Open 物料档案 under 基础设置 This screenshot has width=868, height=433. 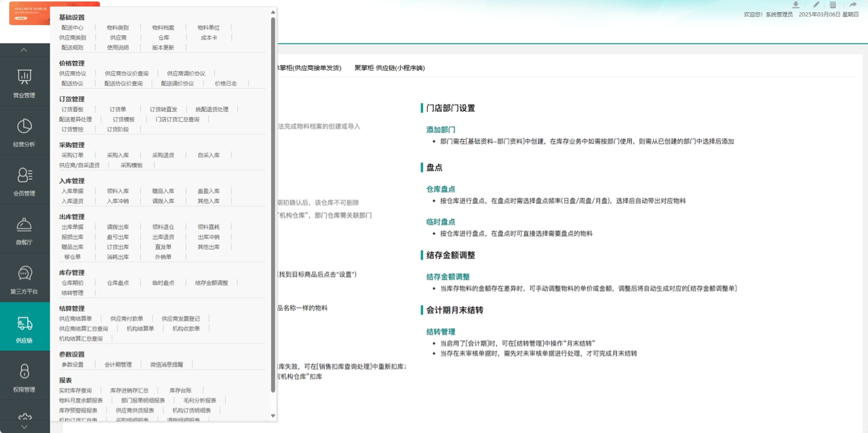(x=163, y=28)
